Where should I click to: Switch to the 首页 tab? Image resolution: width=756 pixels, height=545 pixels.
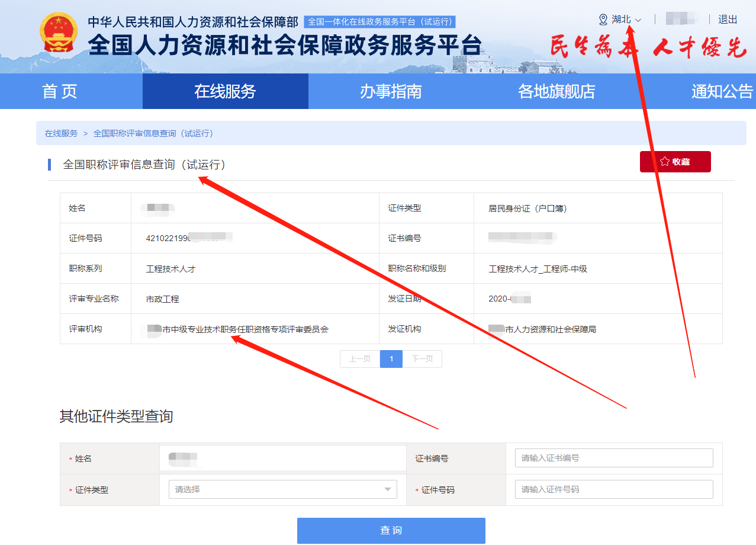point(59,91)
